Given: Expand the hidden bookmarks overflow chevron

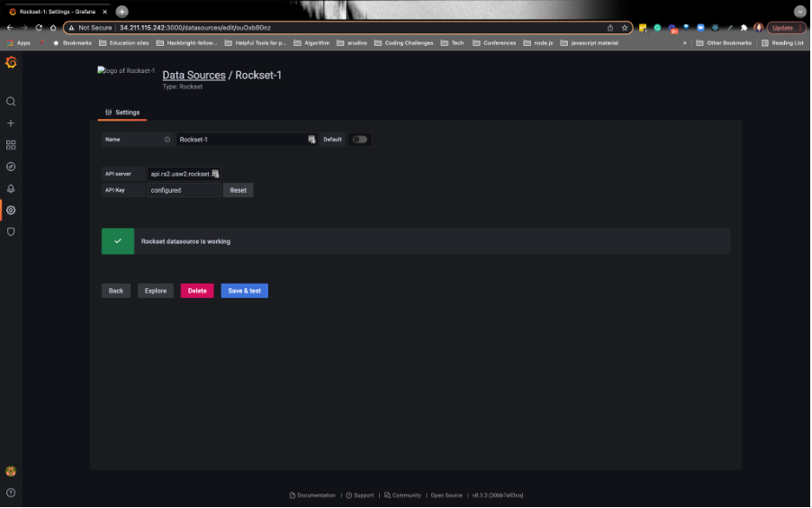Looking at the screenshot, I should [684, 43].
